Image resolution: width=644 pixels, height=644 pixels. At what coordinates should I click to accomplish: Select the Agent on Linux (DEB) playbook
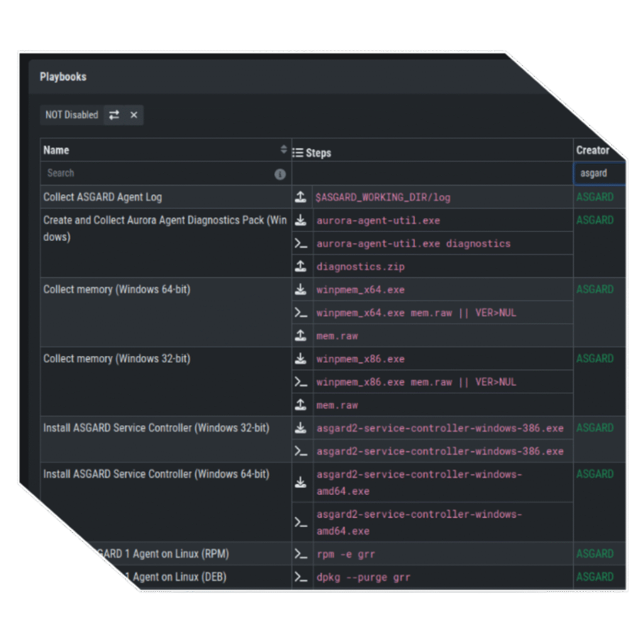[x=176, y=577]
